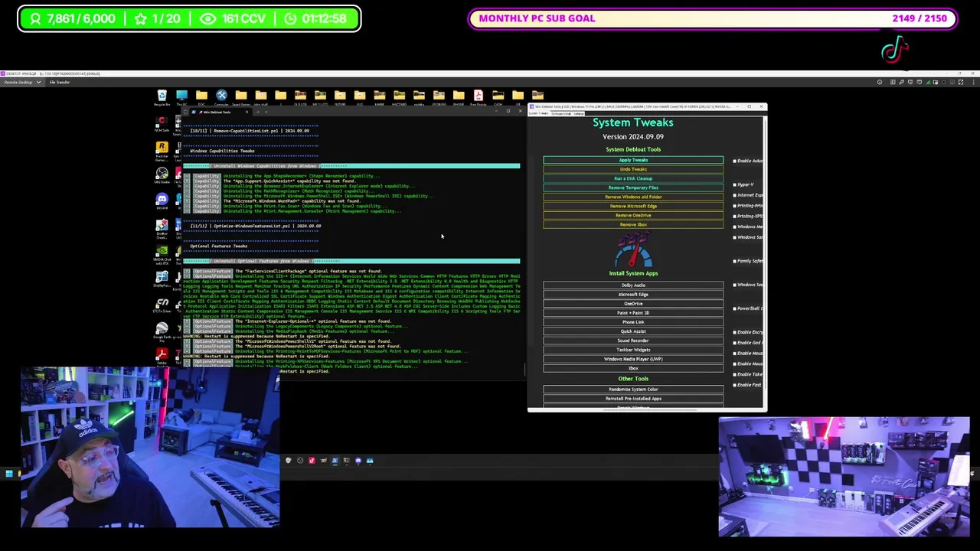
Task: Open the File Transfer menu
Action: (59, 82)
